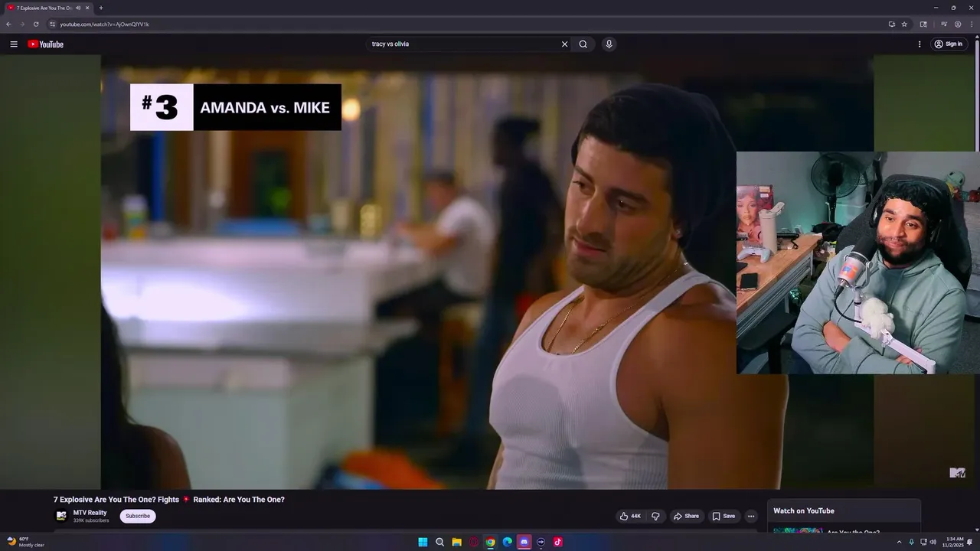Sign in to YouTube

[949, 44]
